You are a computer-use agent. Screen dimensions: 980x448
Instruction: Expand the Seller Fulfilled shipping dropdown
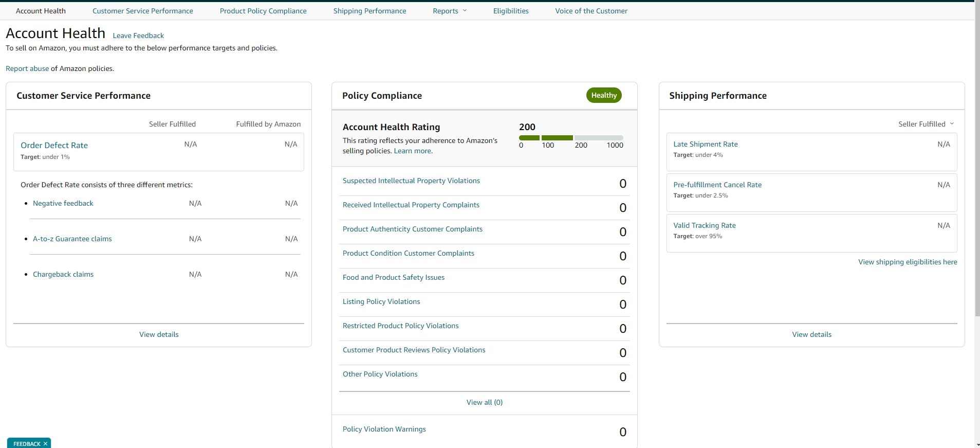(x=926, y=124)
